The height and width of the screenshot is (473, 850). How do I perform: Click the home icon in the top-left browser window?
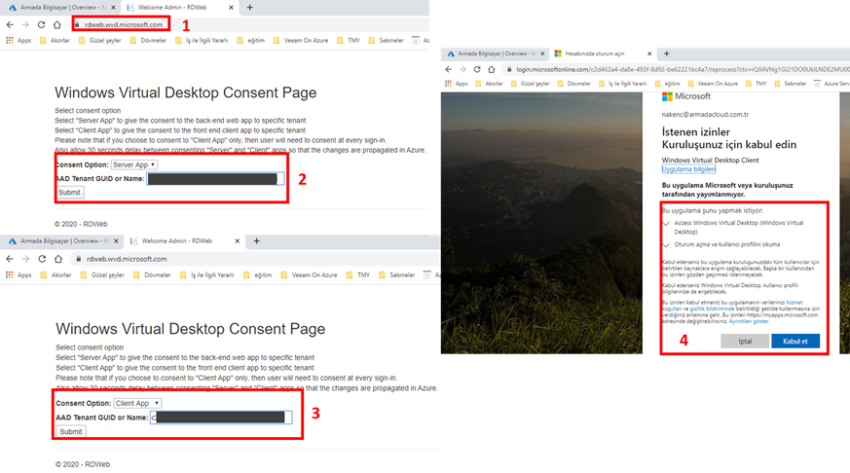click(57, 24)
